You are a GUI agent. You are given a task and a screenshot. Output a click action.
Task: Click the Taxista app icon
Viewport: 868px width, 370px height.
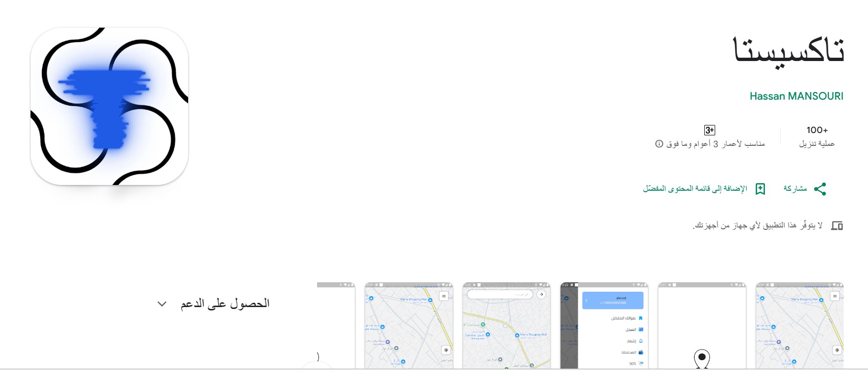click(x=109, y=106)
